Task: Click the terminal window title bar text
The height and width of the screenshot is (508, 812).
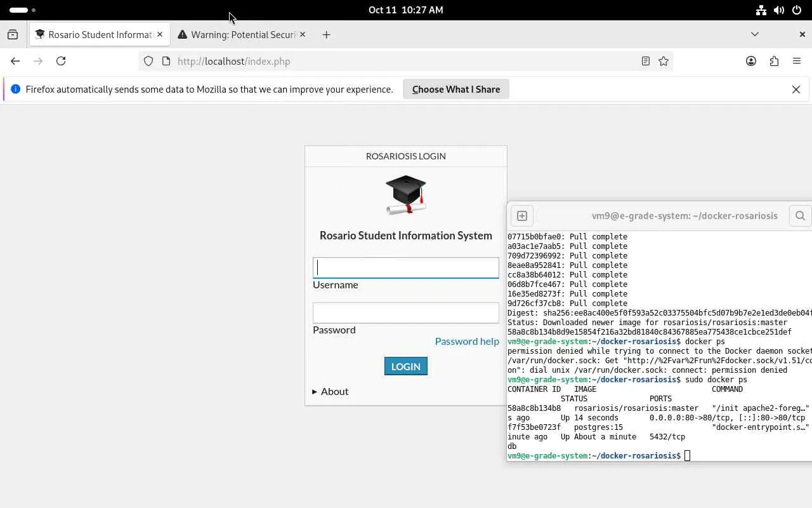Action: click(x=684, y=216)
